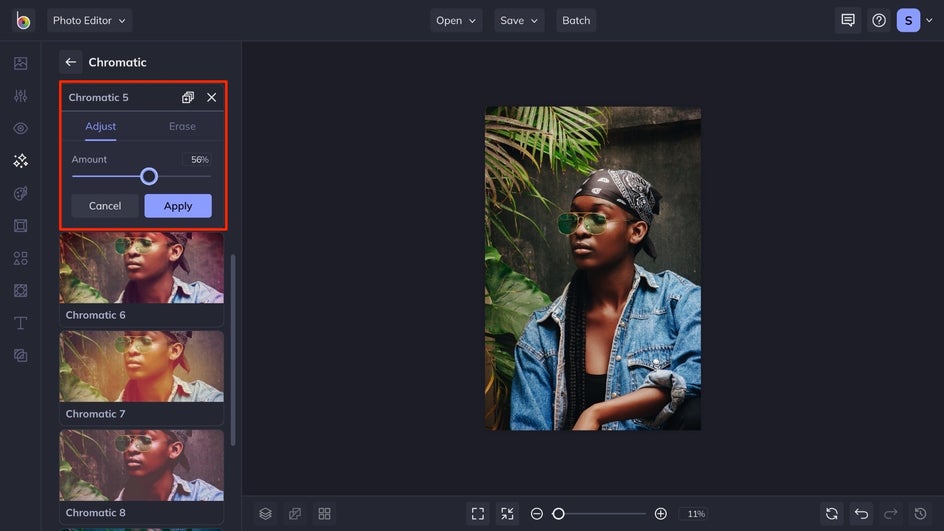Click the undo arrow icon
Screen dimensions: 944x531
pyautogui.click(x=861, y=514)
